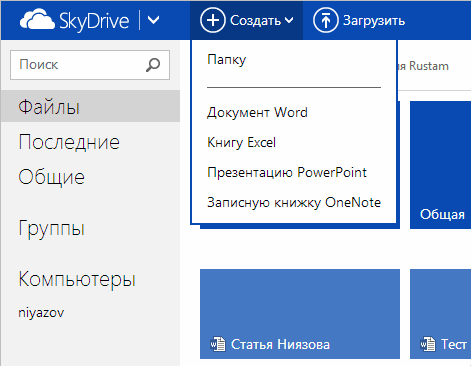Open Общие in the sidebar

coord(51,177)
